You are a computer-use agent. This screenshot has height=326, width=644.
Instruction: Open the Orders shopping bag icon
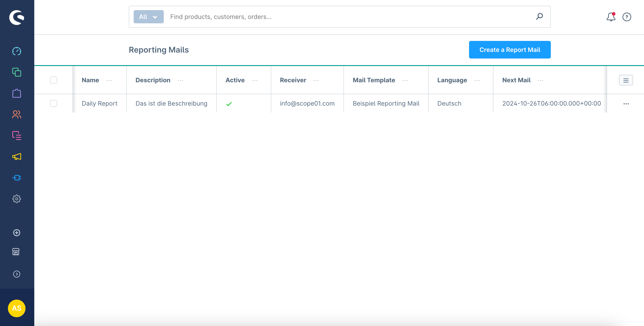tap(17, 93)
